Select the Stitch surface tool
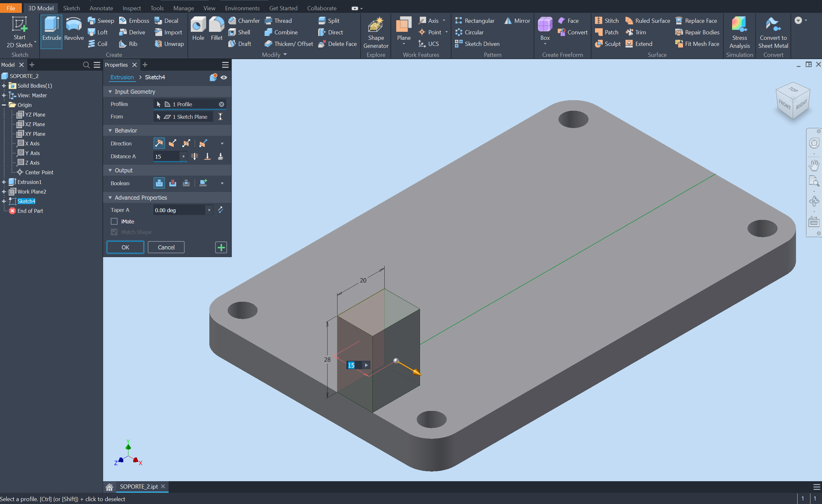 607,20
